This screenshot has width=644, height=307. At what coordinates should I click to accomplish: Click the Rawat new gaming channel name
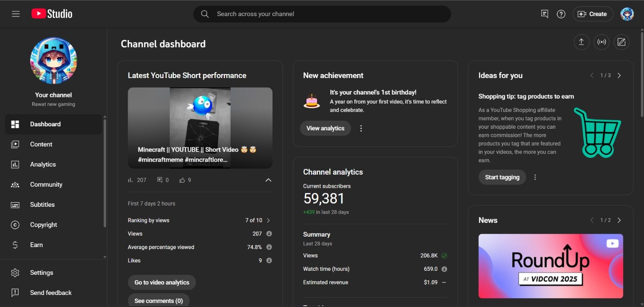54,104
